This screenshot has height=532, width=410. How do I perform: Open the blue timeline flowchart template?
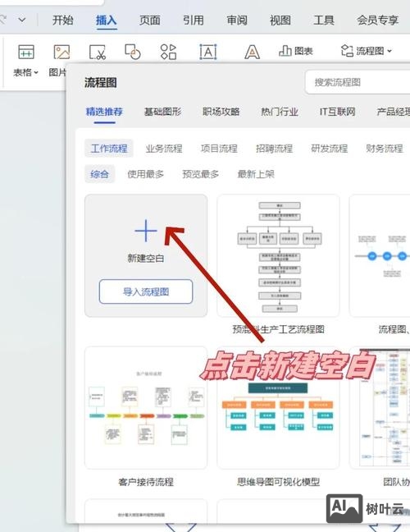pyautogui.click(x=380, y=255)
